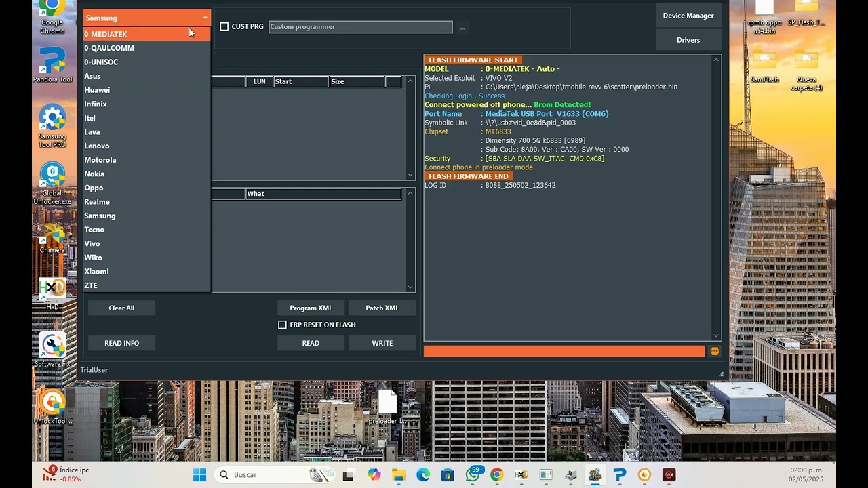The width and height of the screenshot is (868, 488).
Task: Open Microsoft Store from taskbar
Action: click(x=448, y=475)
